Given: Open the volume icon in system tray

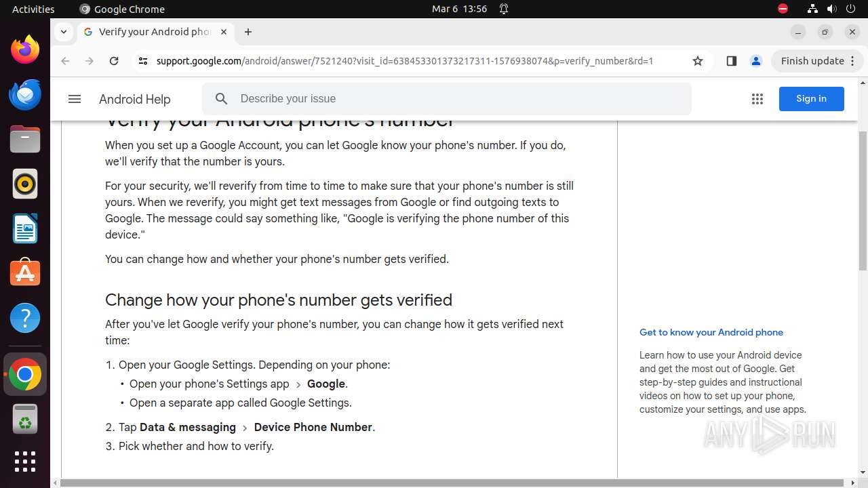Looking at the screenshot, I should [831, 9].
